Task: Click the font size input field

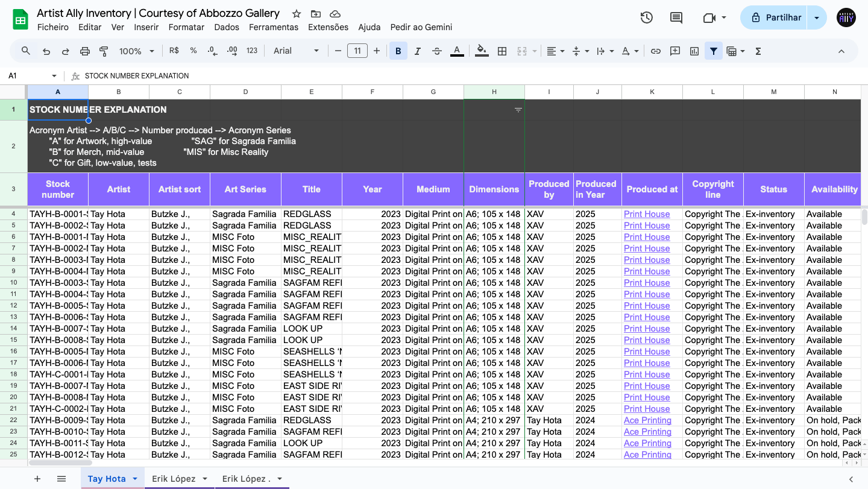Action: tap(357, 51)
